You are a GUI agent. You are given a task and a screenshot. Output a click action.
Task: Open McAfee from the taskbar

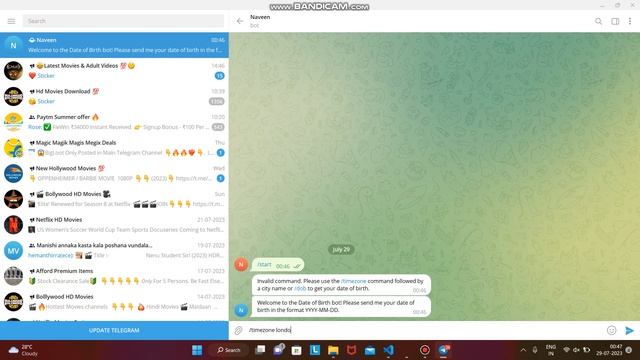click(x=351, y=350)
